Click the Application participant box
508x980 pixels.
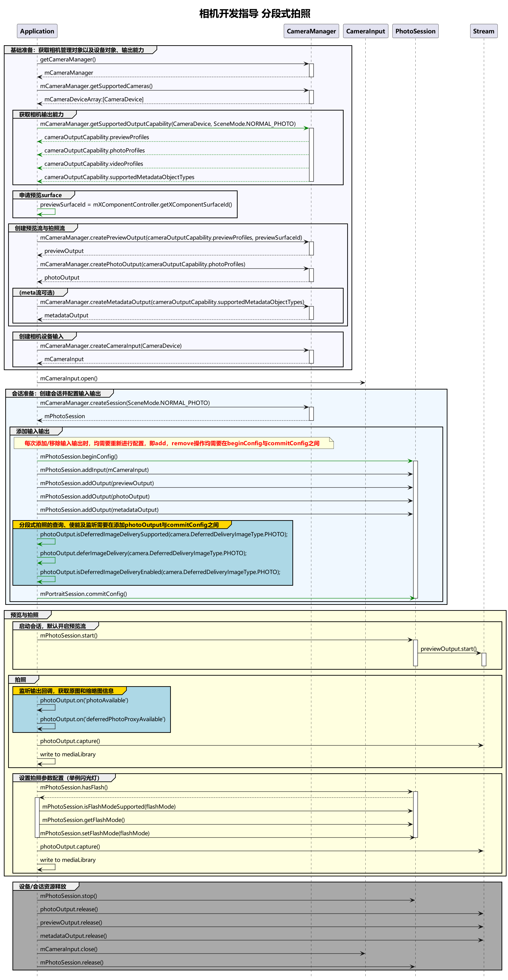click(37, 31)
